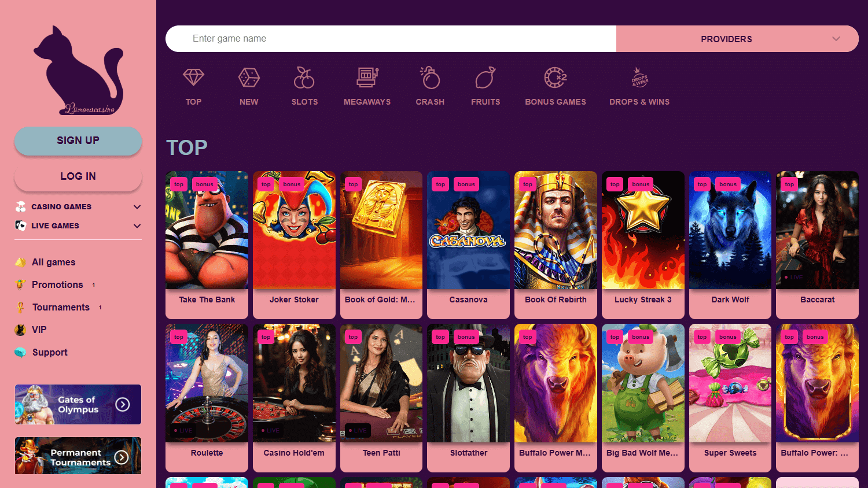The height and width of the screenshot is (488, 868).
Task: Click the Lunera cat logo
Action: coord(78,71)
